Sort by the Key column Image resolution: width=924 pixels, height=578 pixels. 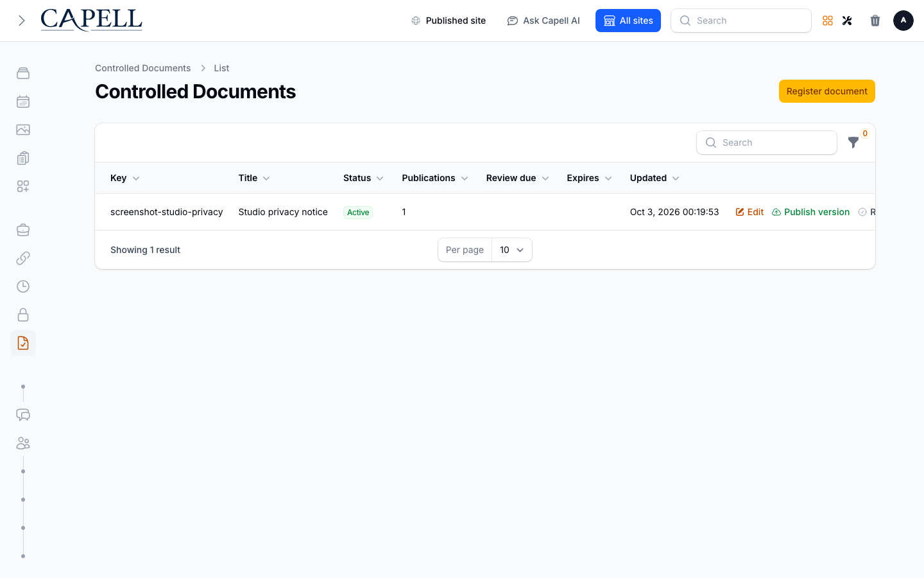click(x=125, y=178)
